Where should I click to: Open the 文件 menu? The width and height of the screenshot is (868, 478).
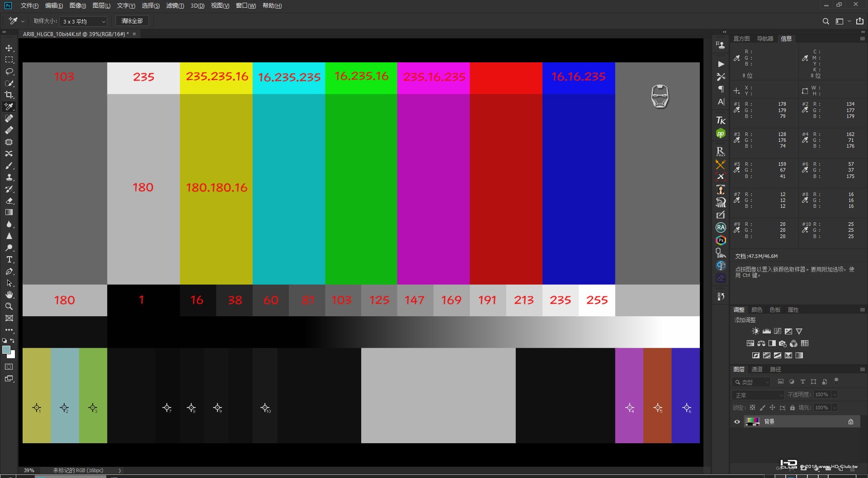[29, 6]
